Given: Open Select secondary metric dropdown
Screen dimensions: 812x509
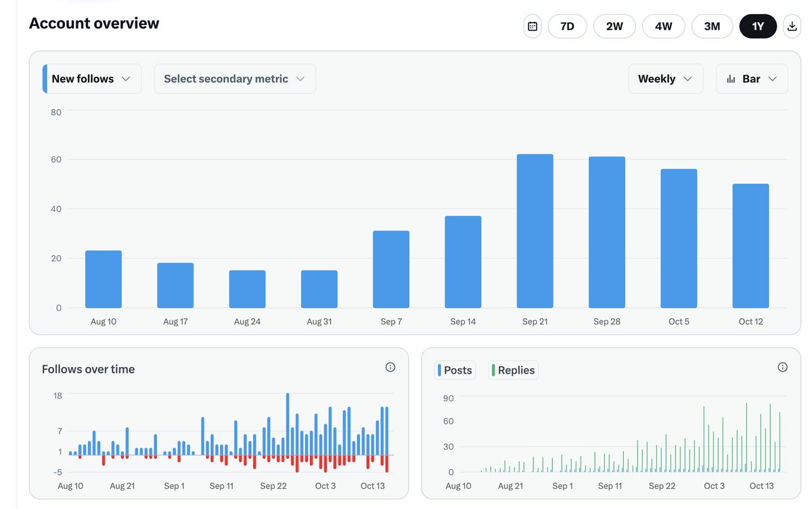Looking at the screenshot, I should coord(235,79).
